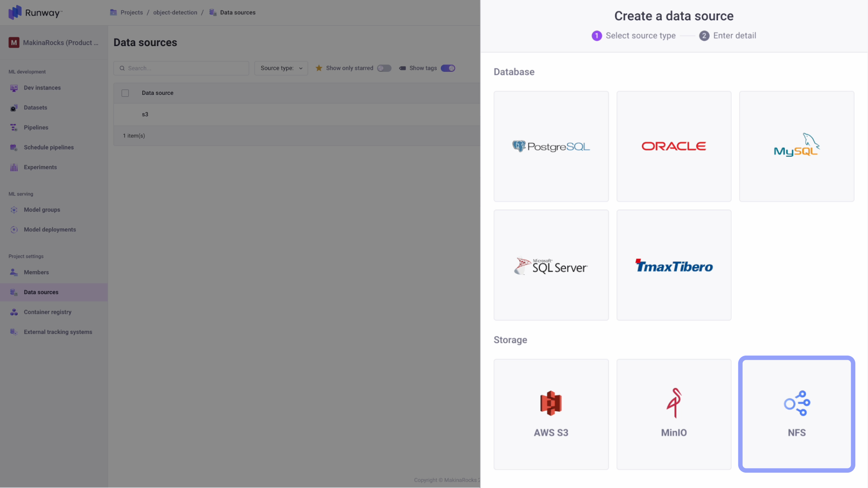The height and width of the screenshot is (488, 868).
Task: Click the search magnifier icon
Action: (122, 68)
